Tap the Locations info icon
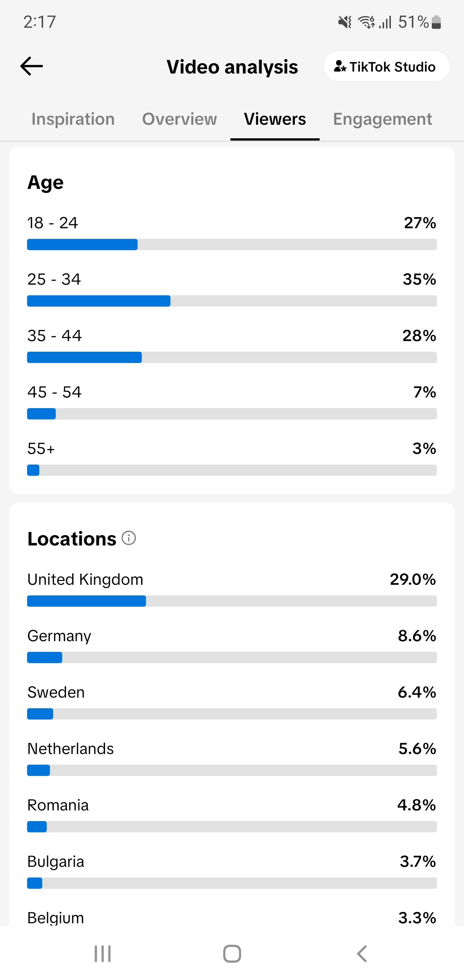464x980 pixels. click(129, 538)
